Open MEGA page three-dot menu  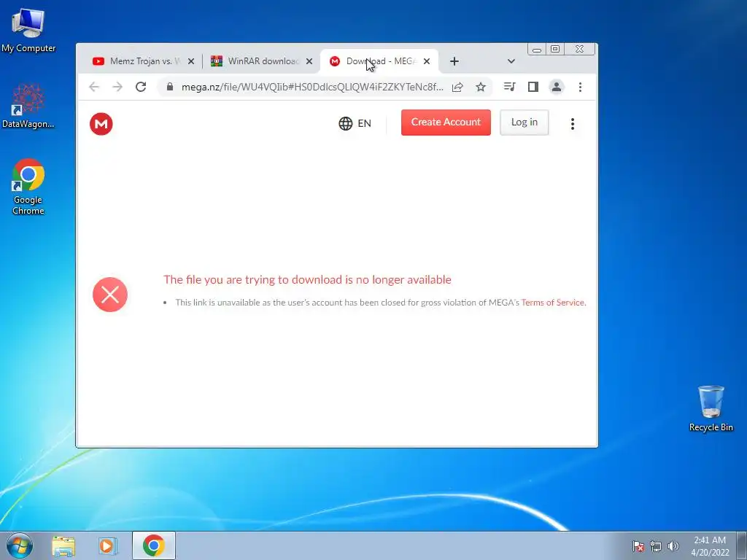tap(572, 124)
